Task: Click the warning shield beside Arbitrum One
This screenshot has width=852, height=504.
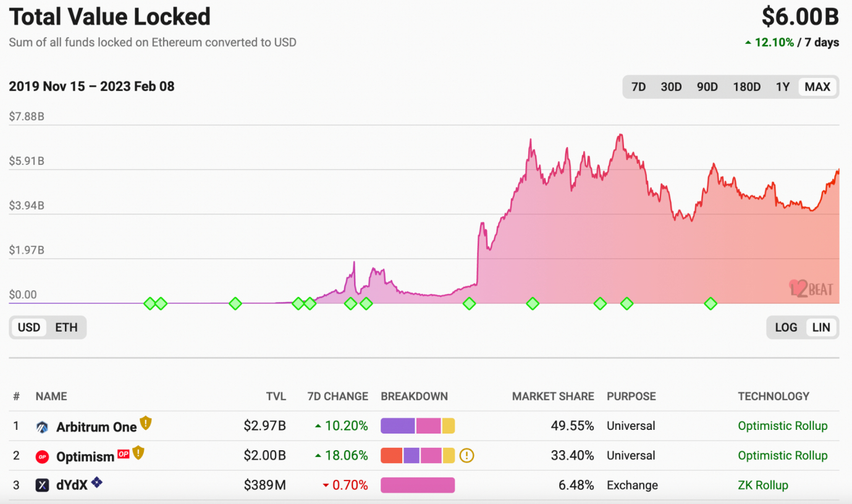Action: pos(145,424)
